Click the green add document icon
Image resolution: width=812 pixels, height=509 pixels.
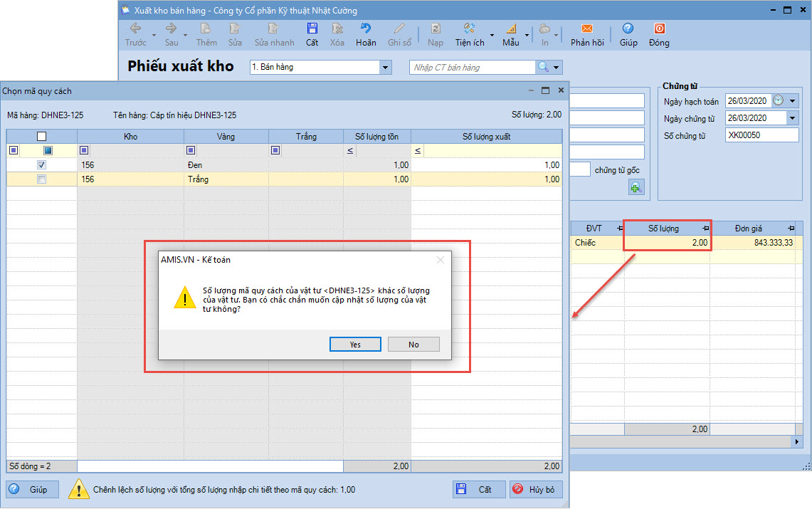click(x=636, y=187)
